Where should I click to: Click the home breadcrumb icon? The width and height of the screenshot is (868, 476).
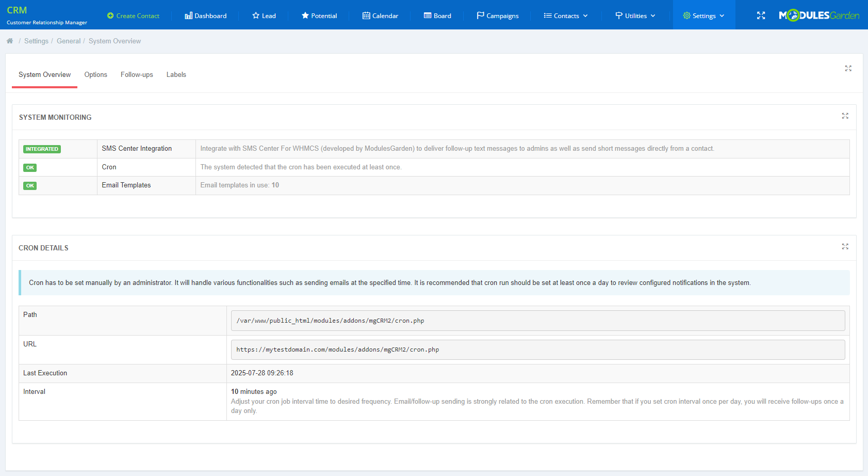click(9, 40)
